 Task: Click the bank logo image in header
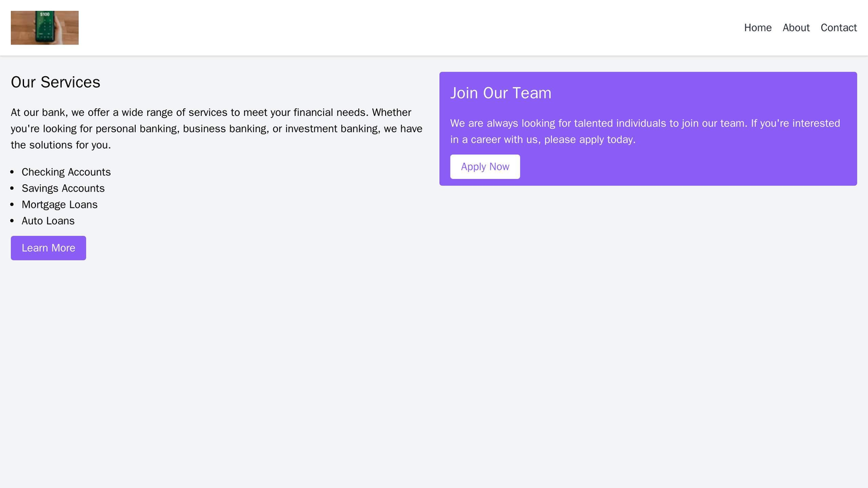click(x=44, y=28)
